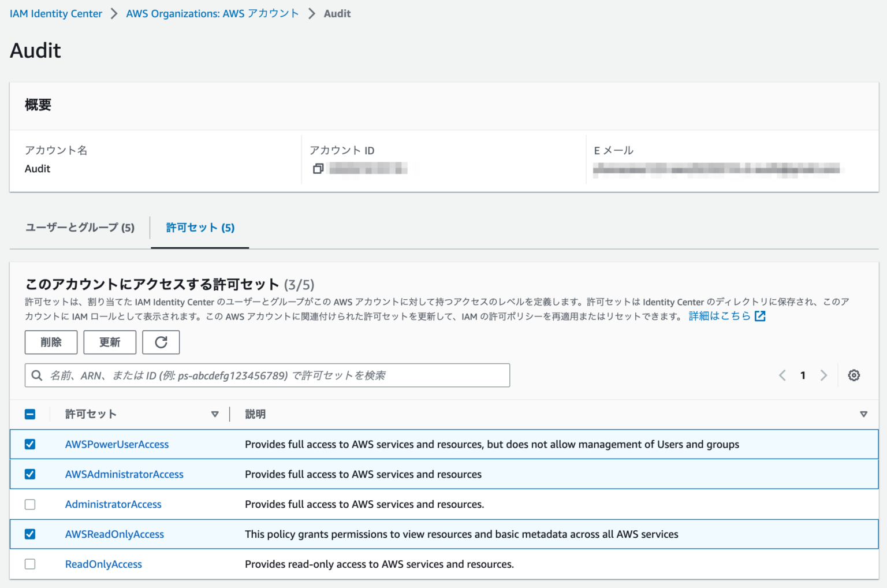Screen dimensions: 887x588
Task: Go to previous page arrow
Action: (782, 375)
